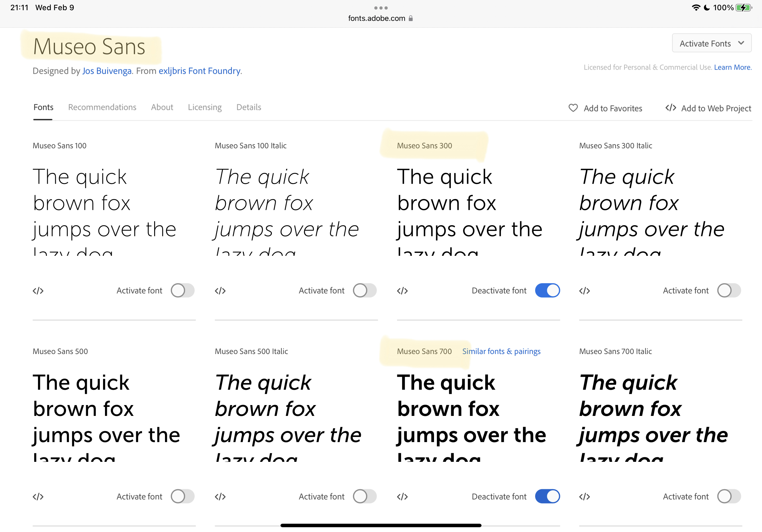
Task: Tap the three-dot menu above the address bar
Action: [381, 8]
